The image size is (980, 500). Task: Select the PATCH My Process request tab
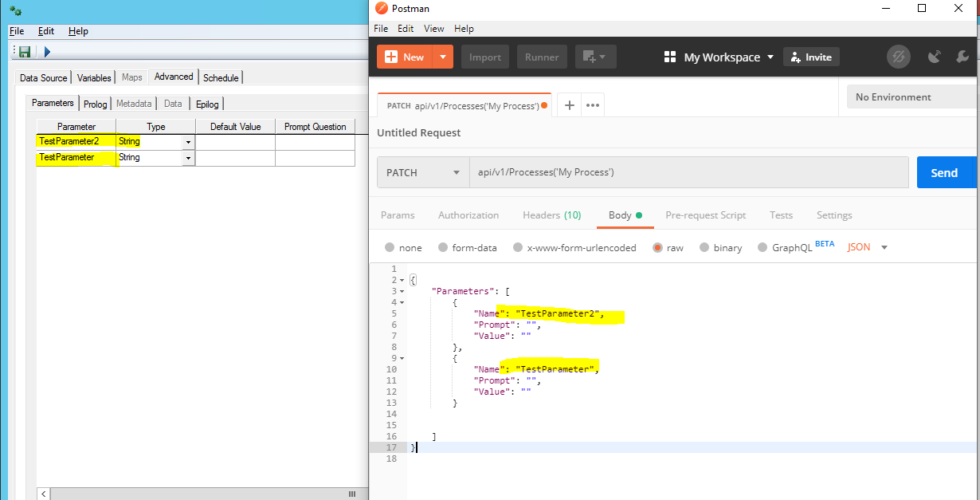tap(464, 105)
